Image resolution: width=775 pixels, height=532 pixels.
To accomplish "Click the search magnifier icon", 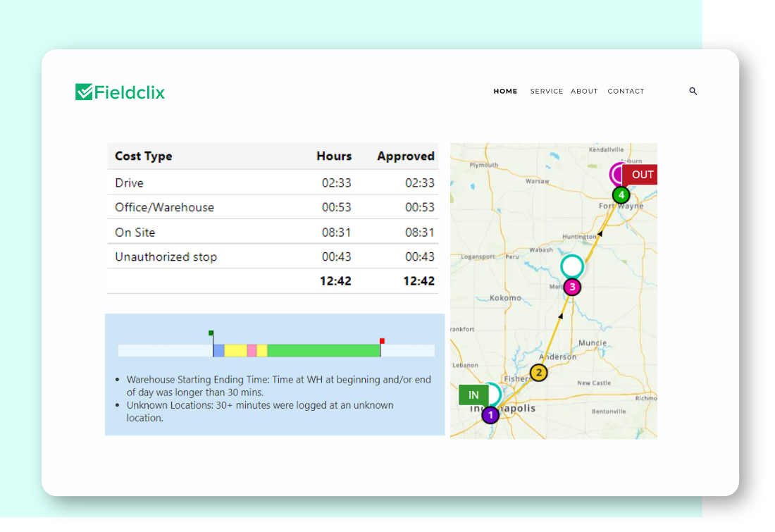I will 693,92.
